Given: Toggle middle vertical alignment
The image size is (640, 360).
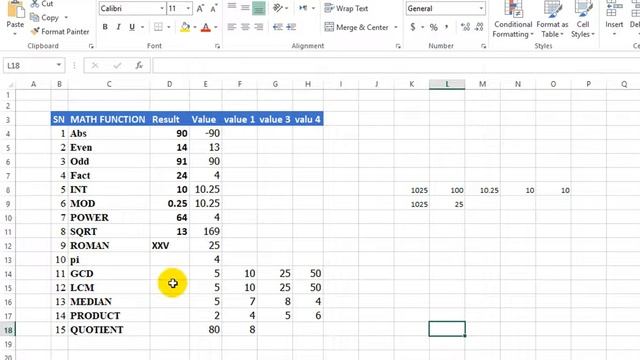Looking at the screenshot, I should point(245,8).
